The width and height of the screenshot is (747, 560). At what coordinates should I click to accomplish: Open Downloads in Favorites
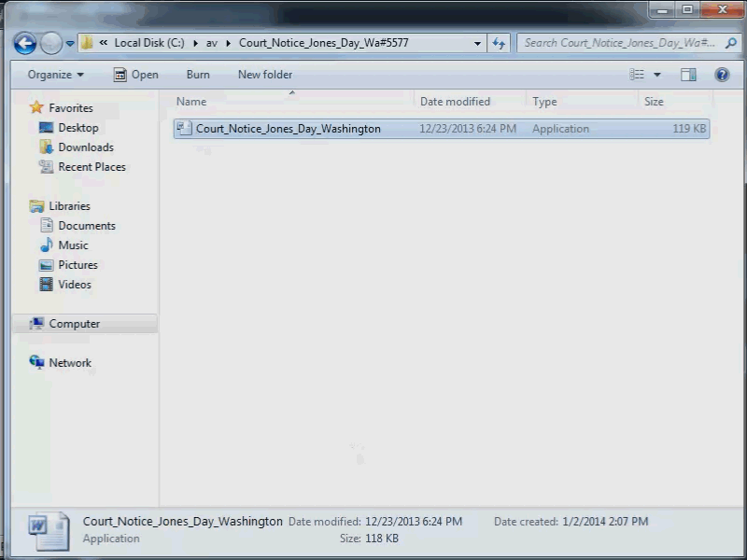pos(86,147)
